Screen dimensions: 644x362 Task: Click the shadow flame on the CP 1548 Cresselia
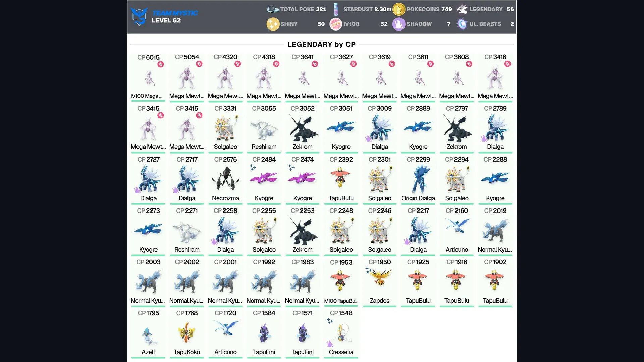coord(330,344)
